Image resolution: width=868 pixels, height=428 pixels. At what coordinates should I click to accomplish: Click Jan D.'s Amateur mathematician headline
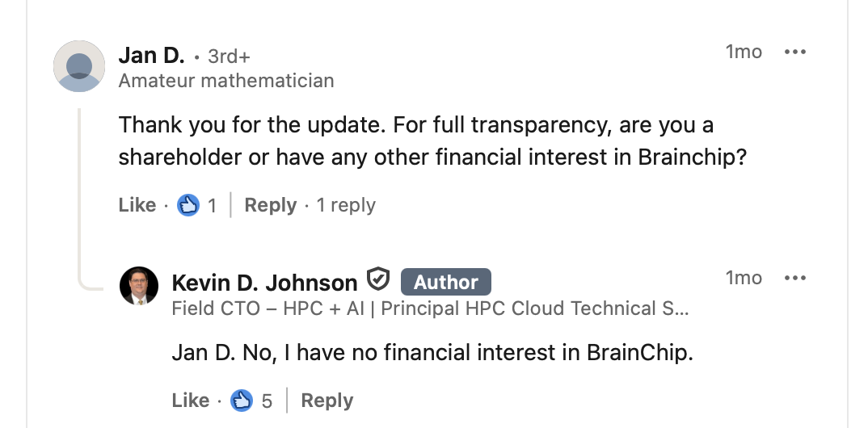[x=225, y=81]
